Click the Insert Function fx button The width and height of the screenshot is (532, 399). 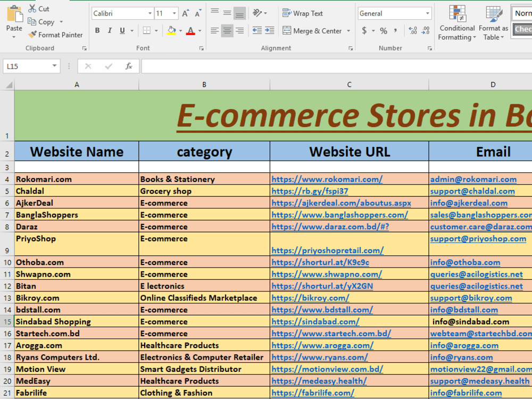pyautogui.click(x=129, y=66)
